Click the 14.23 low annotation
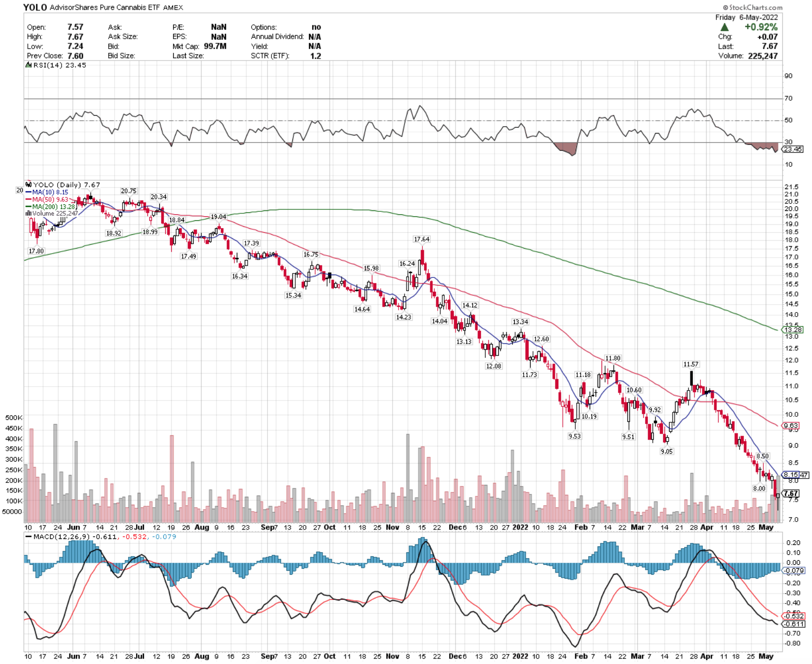This screenshot has height=664, width=812. (404, 317)
